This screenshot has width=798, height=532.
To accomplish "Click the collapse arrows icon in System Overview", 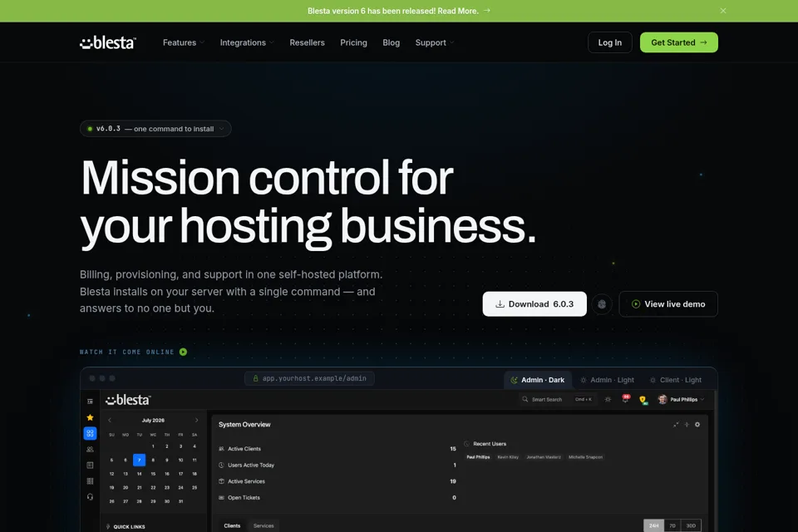I will pos(676,425).
